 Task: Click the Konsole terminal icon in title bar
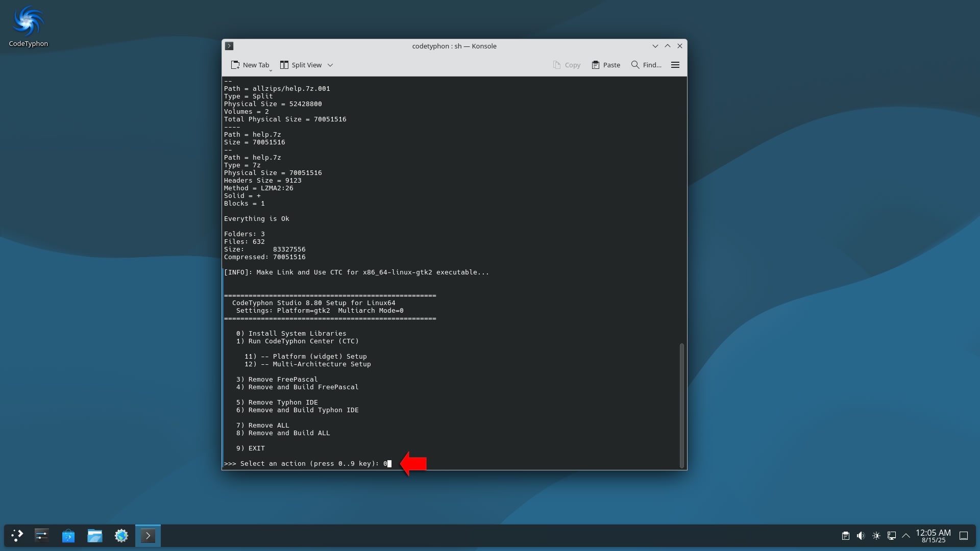[229, 46]
